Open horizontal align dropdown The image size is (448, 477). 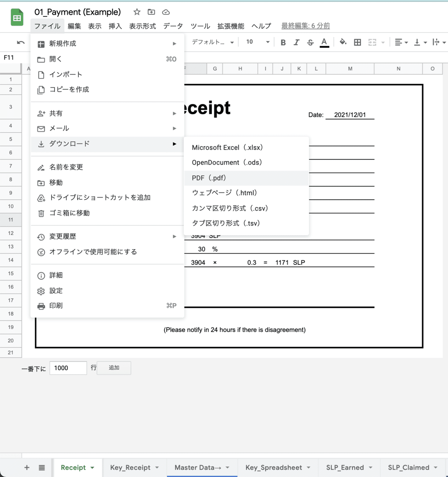pos(401,42)
